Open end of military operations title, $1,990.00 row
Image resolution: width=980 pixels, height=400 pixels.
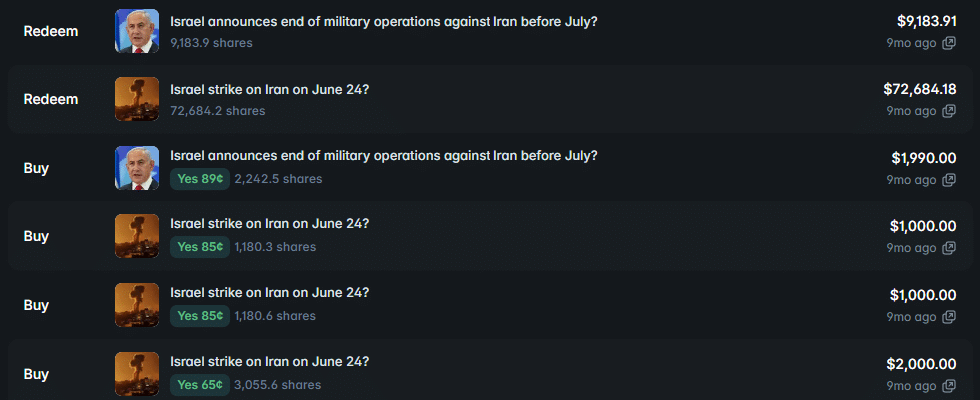(x=384, y=156)
